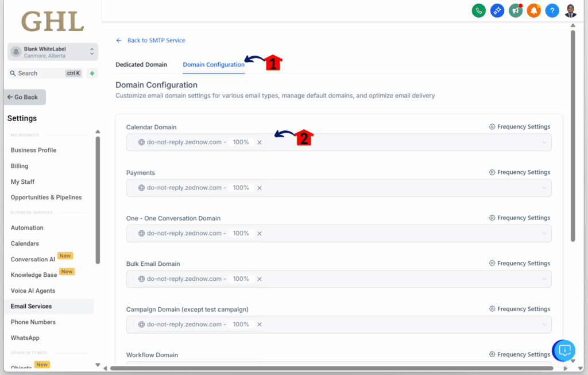This screenshot has height=375, width=588.
Task: Open WhatsApp settings
Action: tap(25, 338)
